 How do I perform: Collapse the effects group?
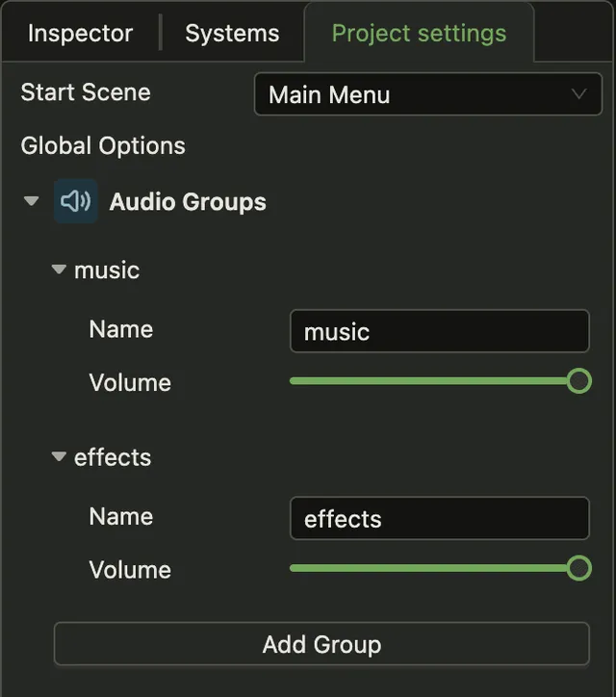(x=59, y=456)
